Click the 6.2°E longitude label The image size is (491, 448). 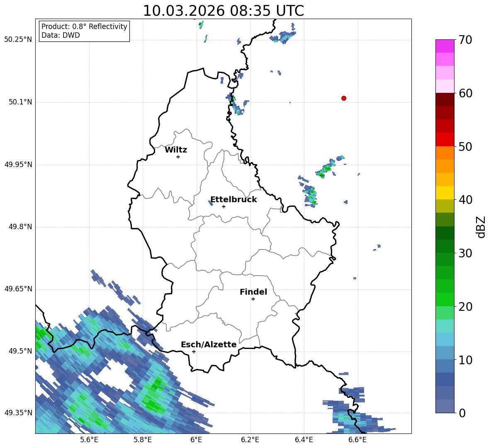click(250, 440)
